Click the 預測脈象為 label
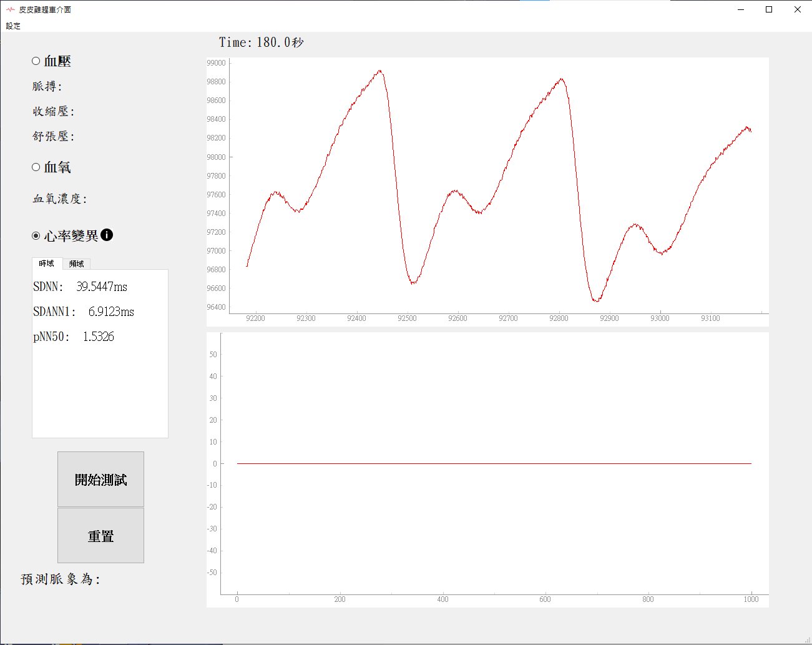The image size is (812, 645). click(x=61, y=579)
